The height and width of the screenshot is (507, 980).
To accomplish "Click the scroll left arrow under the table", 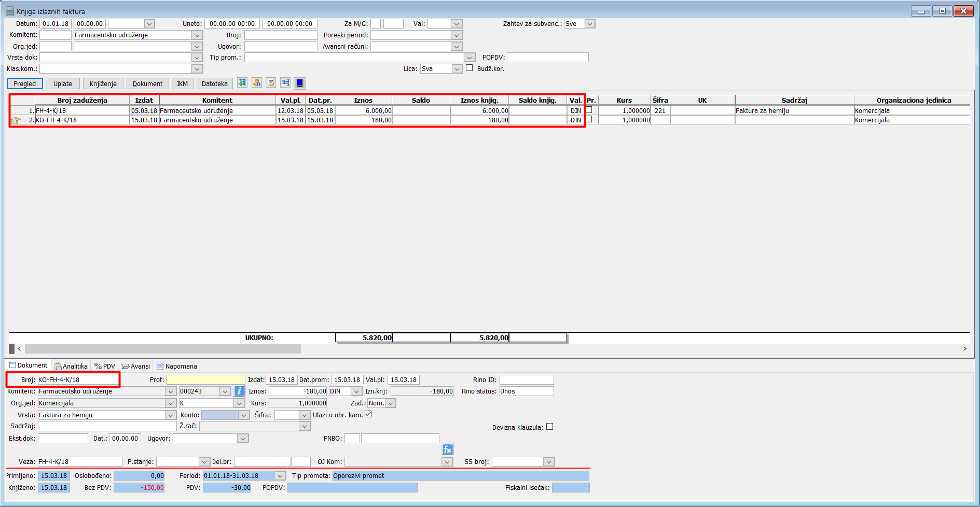I will click(x=20, y=349).
